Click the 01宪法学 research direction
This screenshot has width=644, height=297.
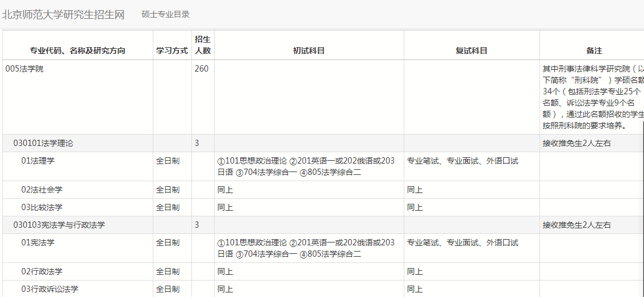click(38, 242)
